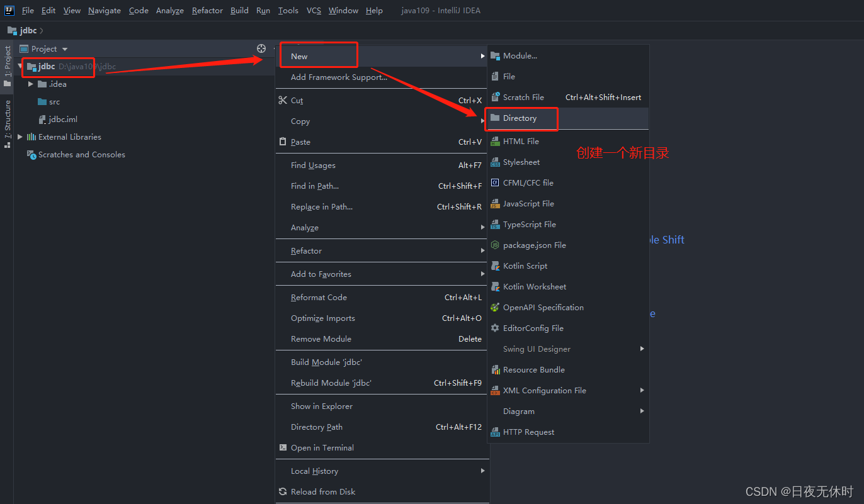This screenshot has width=864, height=504.
Task: Select Reformat Code menu entry
Action: coord(382,297)
